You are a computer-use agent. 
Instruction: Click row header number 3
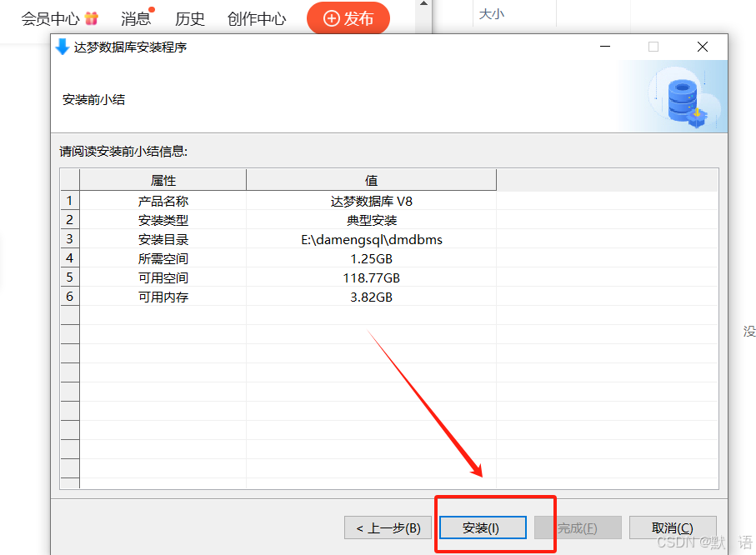point(70,239)
